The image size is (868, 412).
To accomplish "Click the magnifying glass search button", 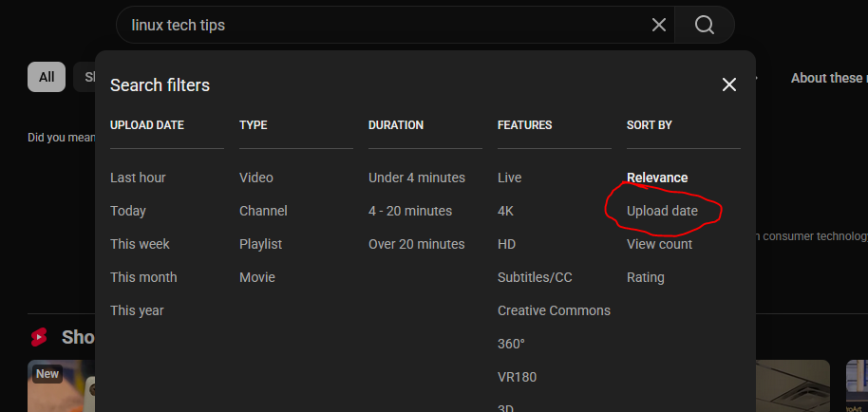I will coord(704,25).
